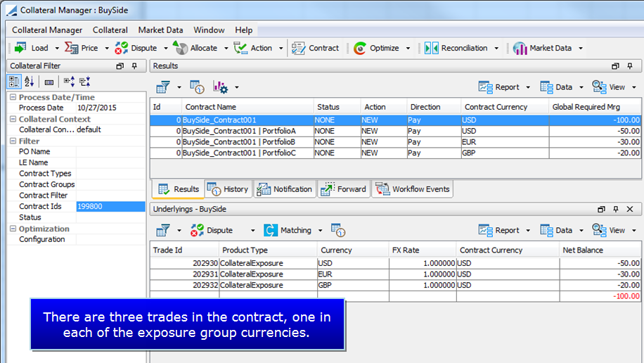Image resolution: width=644 pixels, height=363 pixels.
Task: Switch to the Notification tab
Action: point(285,189)
